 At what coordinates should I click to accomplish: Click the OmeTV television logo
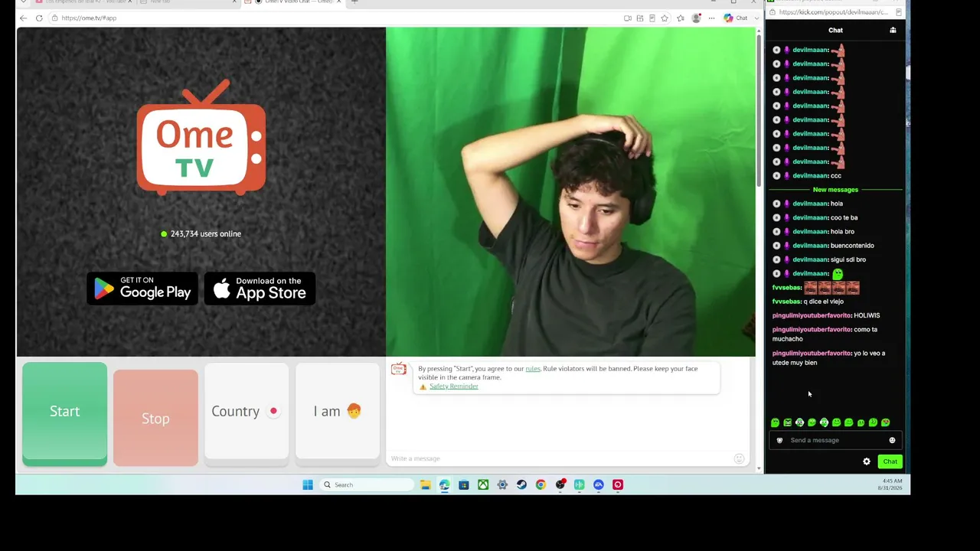tap(201, 138)
